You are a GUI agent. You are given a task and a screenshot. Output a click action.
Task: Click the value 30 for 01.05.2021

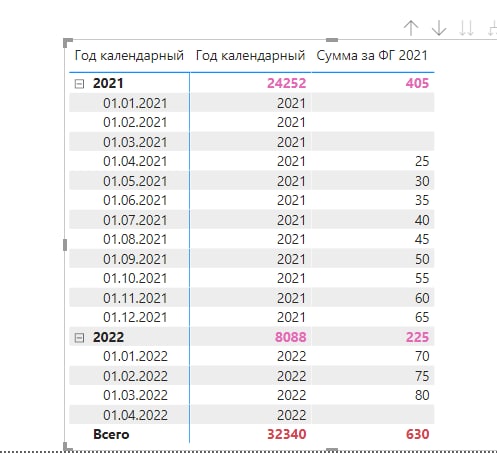tap(422, 181)
